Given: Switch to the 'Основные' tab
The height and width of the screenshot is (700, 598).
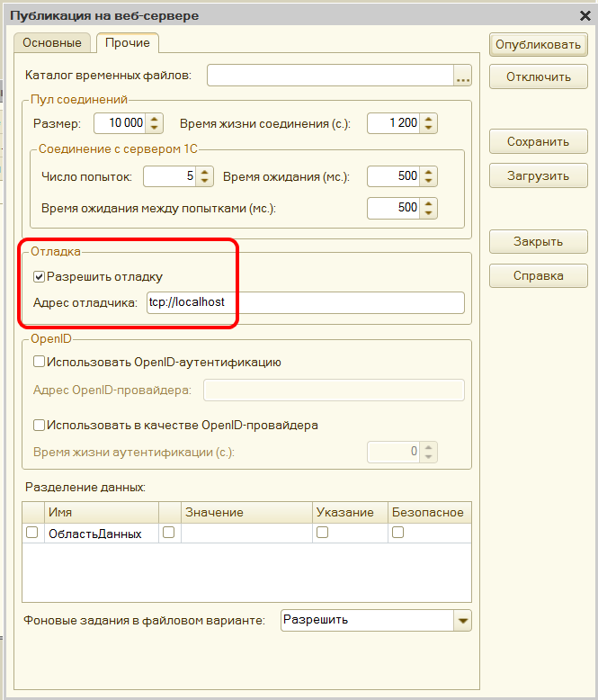Looking at the screenshot, I should [51, 42].
